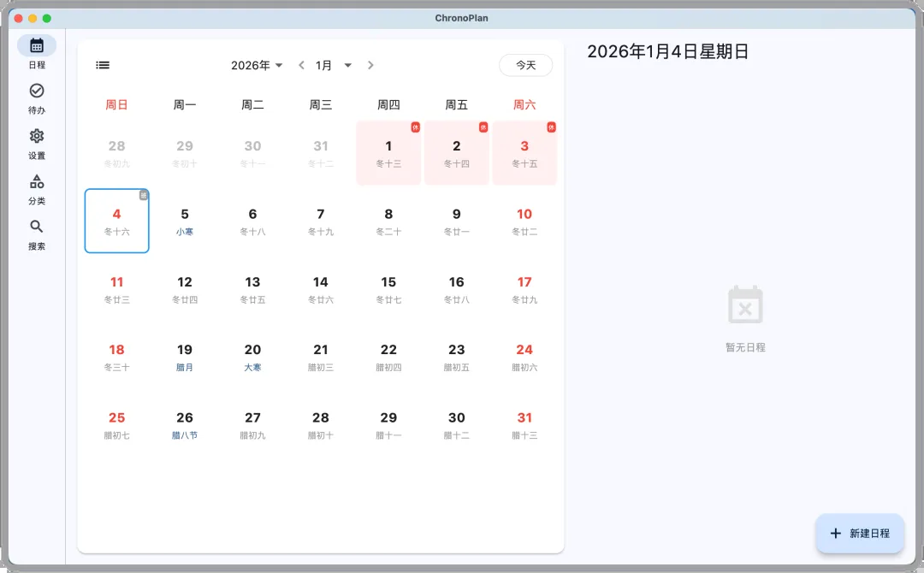
Task: Open the 日程 calendar sidebar icon
Action: pyautogui.click(x=37, y=46)
